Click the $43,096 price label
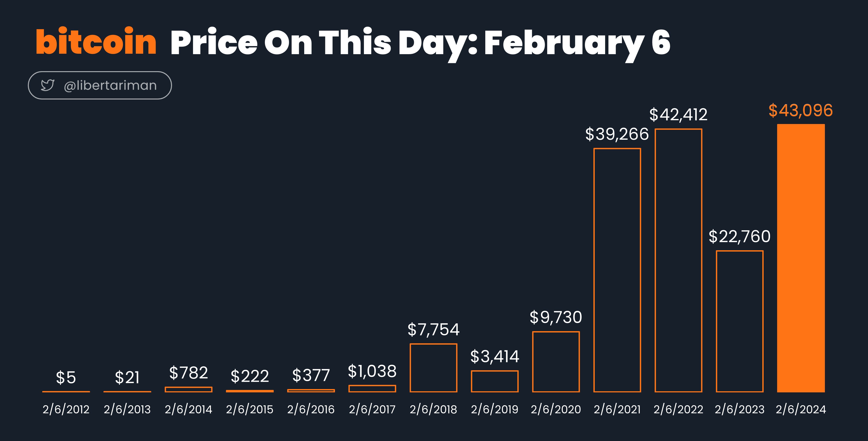868x441 pixels. click(x=801, y=111)
